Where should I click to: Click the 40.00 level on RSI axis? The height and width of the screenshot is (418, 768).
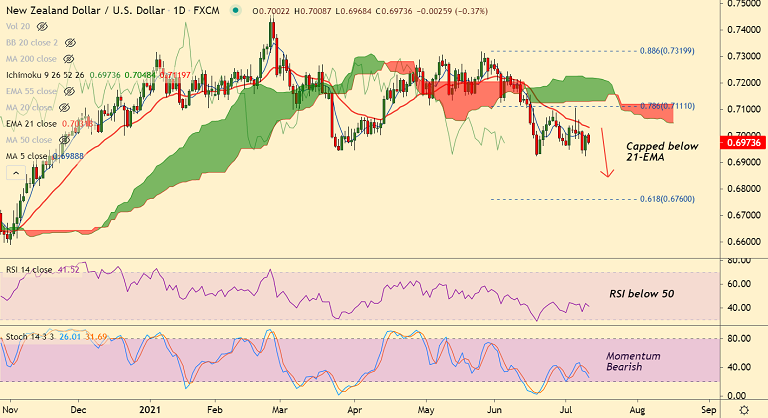739,308
